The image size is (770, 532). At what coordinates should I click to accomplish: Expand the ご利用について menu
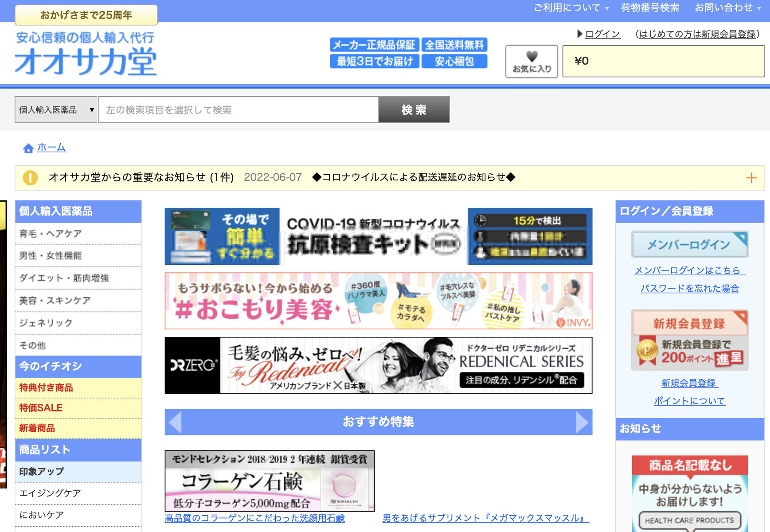tap(571, 8)
